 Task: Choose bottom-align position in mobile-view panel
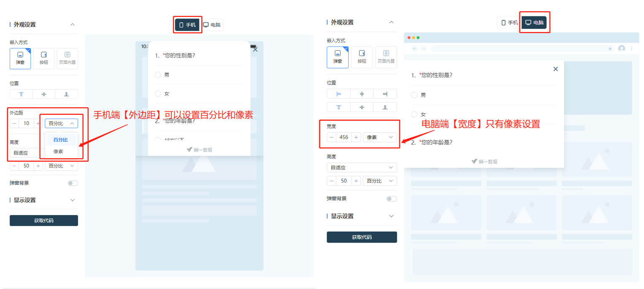coord(67,94)
